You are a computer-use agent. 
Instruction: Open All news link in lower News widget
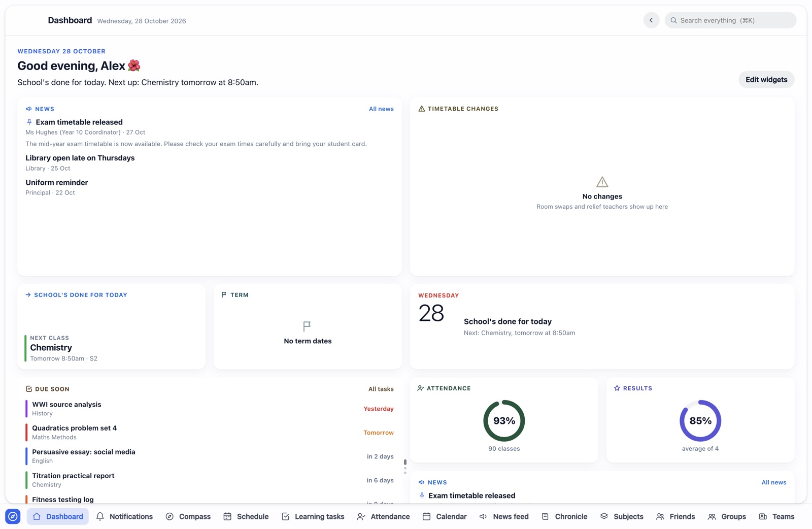tap(774, 482)
